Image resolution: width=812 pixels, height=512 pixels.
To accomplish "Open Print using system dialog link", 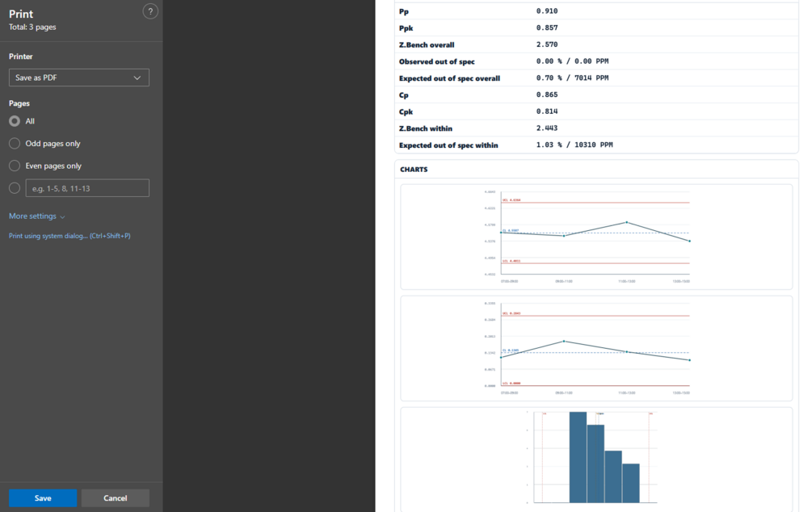I will pos(69,236).
